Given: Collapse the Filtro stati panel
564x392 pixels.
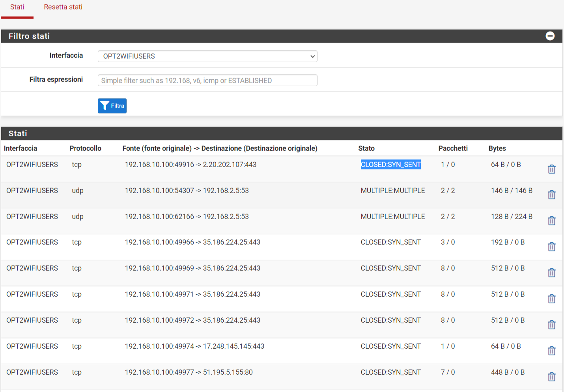Looking at the screenshot, I should (550, 36).
